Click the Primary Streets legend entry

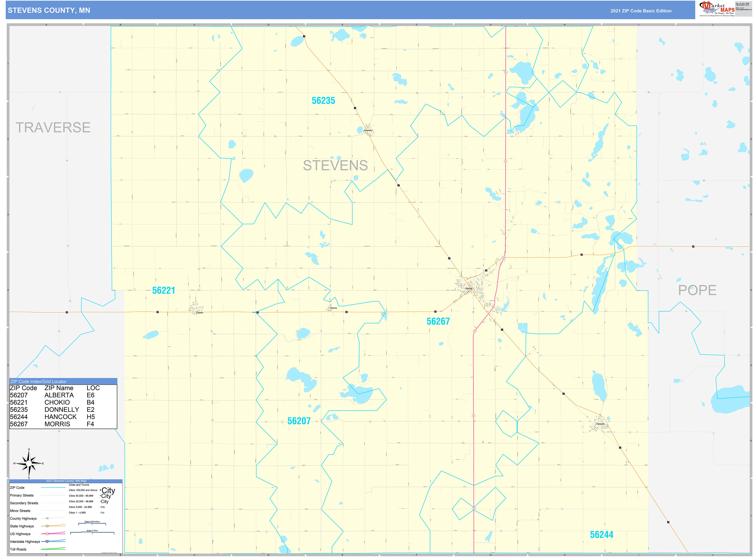coord(22,495)
